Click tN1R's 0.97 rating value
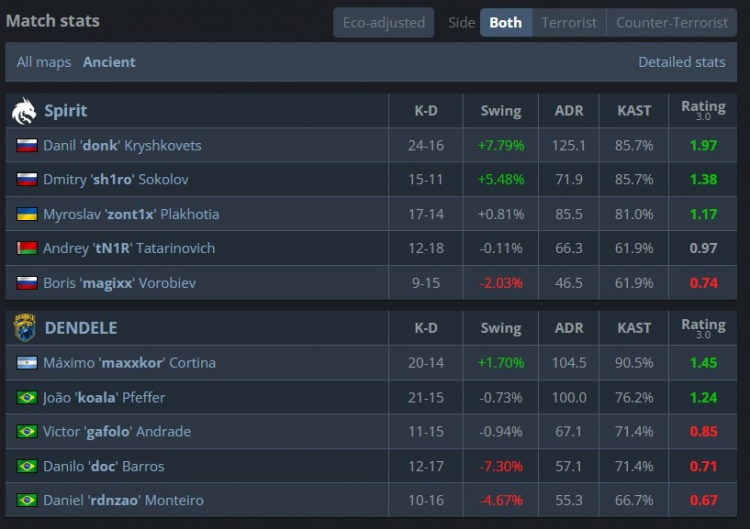 click(703, 248)
